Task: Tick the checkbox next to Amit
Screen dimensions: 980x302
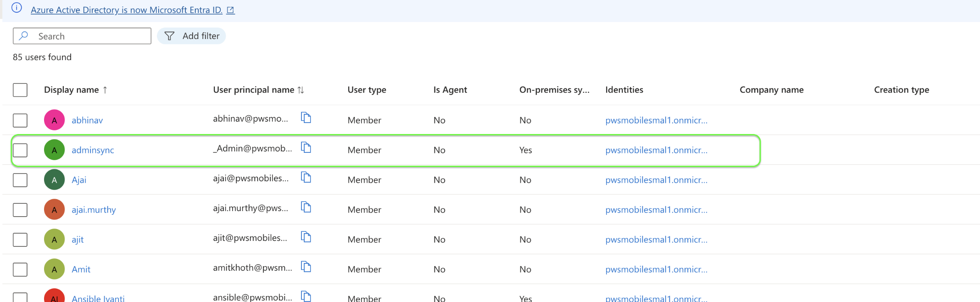Action: 20,269
